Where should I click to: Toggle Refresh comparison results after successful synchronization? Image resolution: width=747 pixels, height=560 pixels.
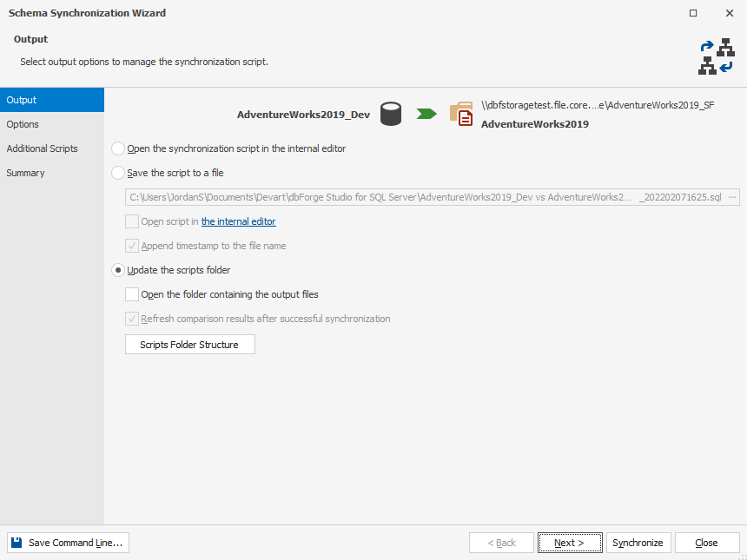[x=132, y=319]
